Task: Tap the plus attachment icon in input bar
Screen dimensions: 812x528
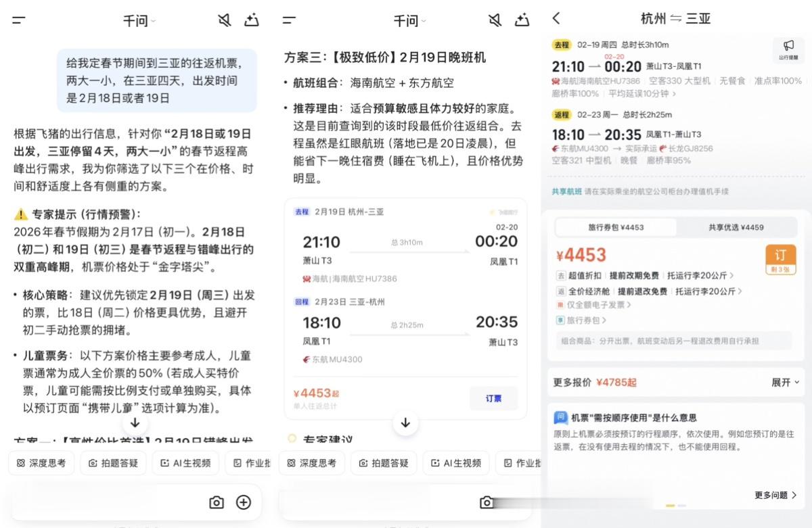Action: tap(244, 502)
